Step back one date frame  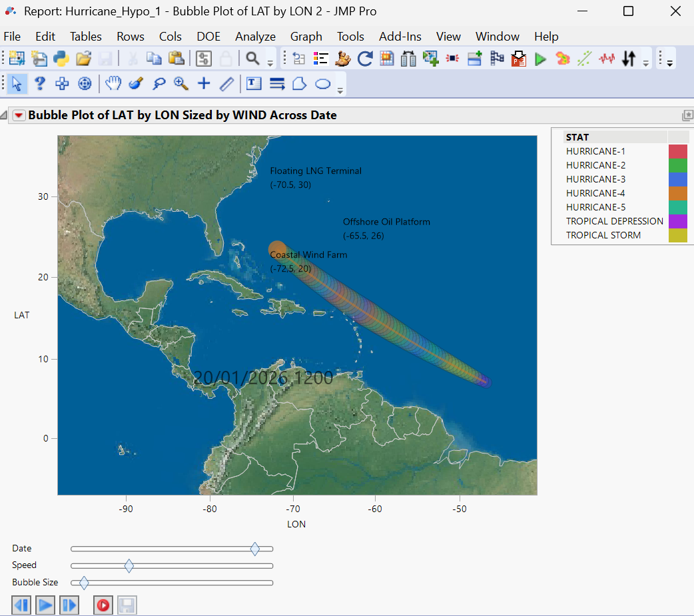click(x=21, y=605)
